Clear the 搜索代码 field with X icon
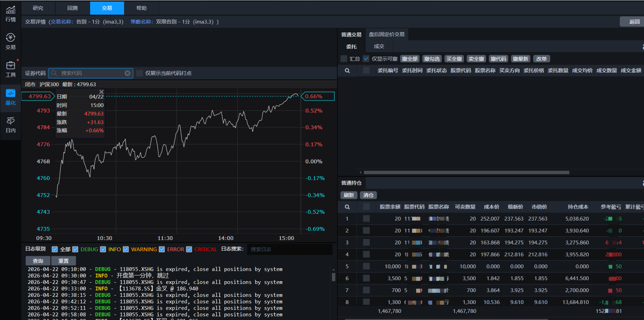 pos(127,73)
